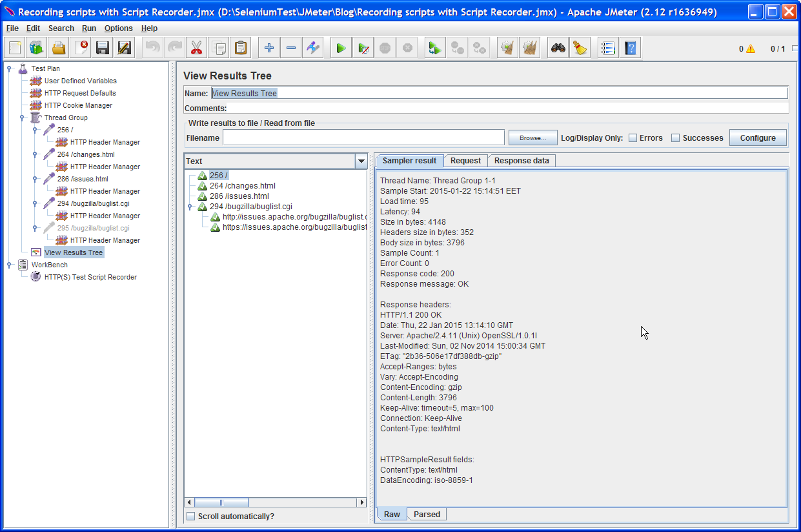This screenshot has height=532, width=801.
Task: Collapse the 264 /changes.html sampler node
Action: tap(35, 154)
